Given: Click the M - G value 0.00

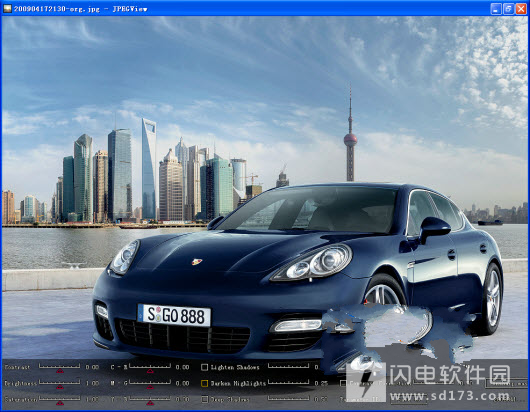Looking at the screenshot, I should coord(182,384).
